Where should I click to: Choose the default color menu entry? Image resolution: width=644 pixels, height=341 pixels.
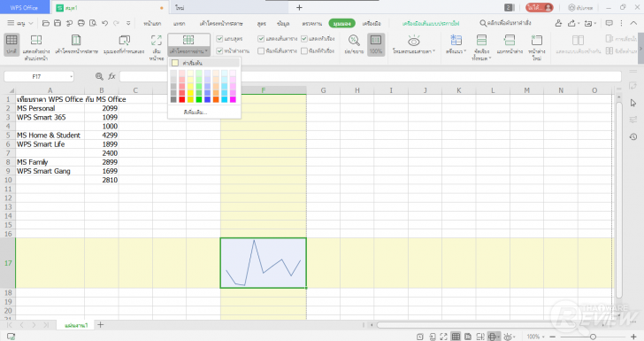pyautogui.click(x=204, y=63)
